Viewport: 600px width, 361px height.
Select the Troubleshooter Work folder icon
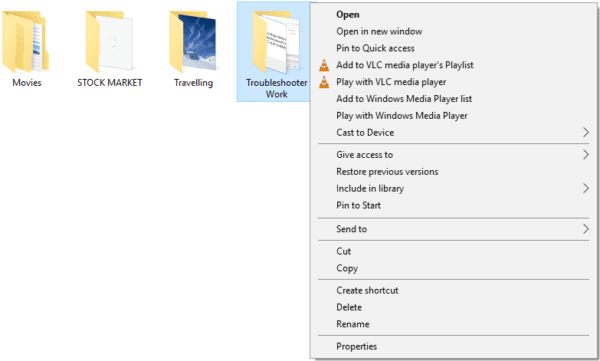(276, 42)
